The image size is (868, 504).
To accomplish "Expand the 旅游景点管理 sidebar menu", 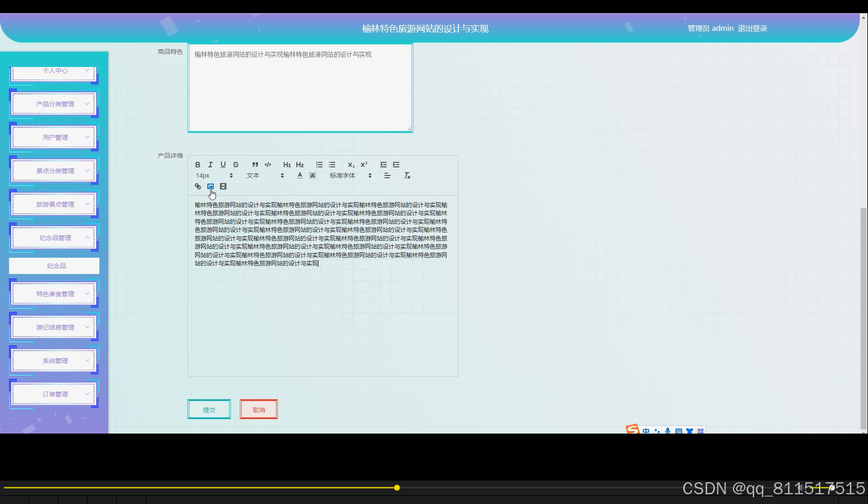I will tap(54, 204).
